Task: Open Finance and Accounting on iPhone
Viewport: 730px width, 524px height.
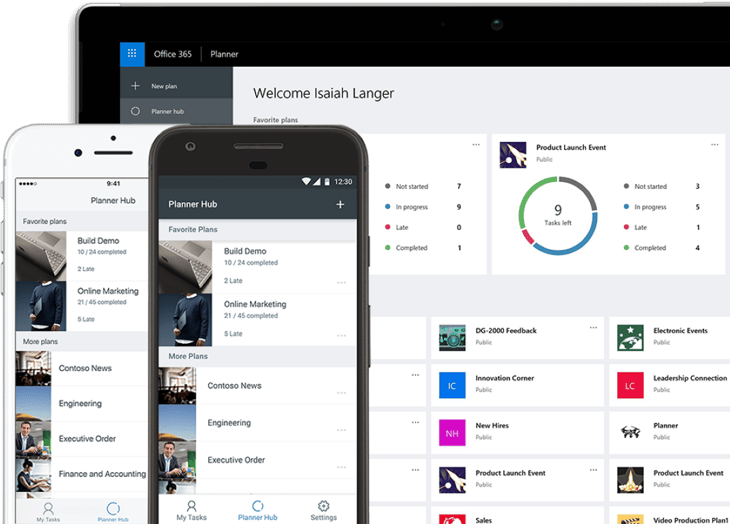Action: [82, 474]
